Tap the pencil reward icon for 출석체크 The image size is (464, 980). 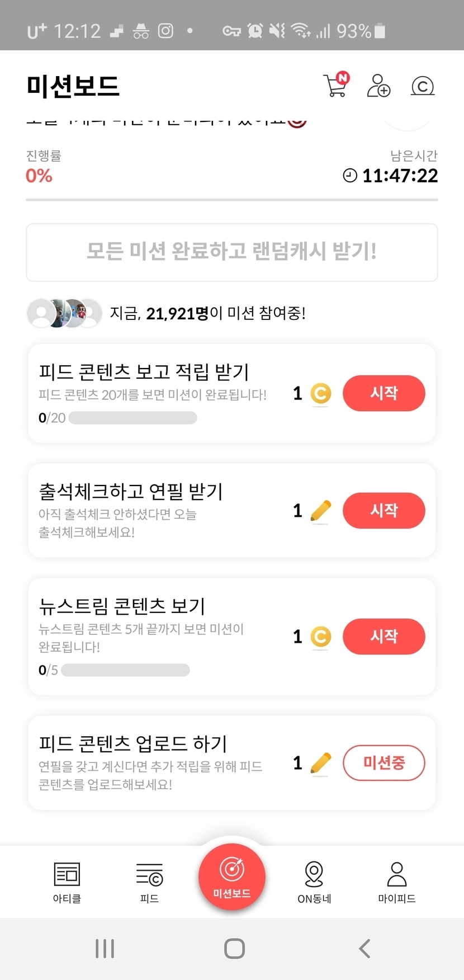tap(320, 511)
